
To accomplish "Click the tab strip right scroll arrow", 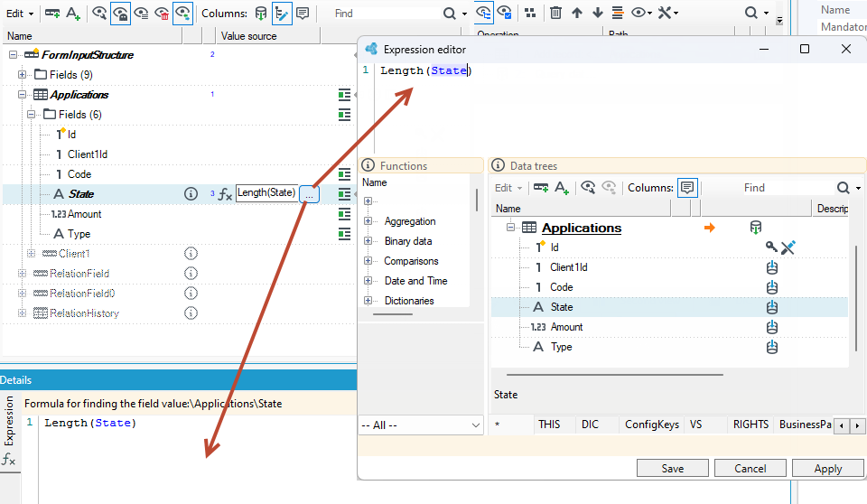I will (x=858, y=426).
